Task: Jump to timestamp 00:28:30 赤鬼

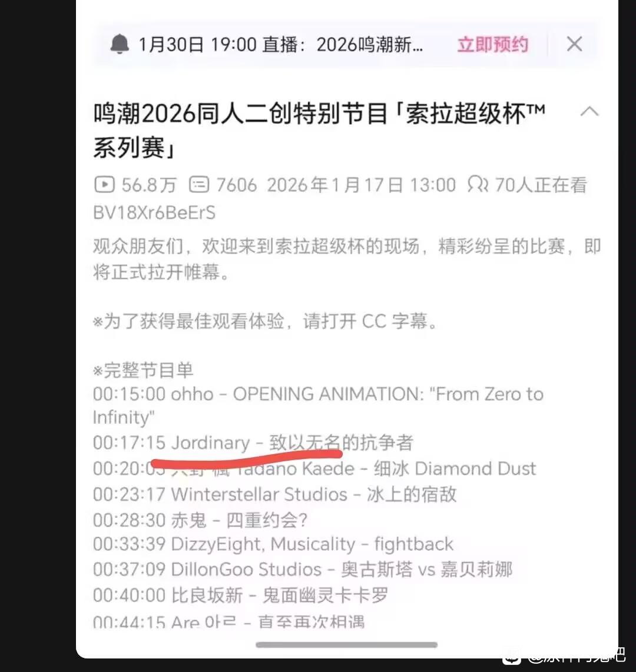Action: (129, 520)
